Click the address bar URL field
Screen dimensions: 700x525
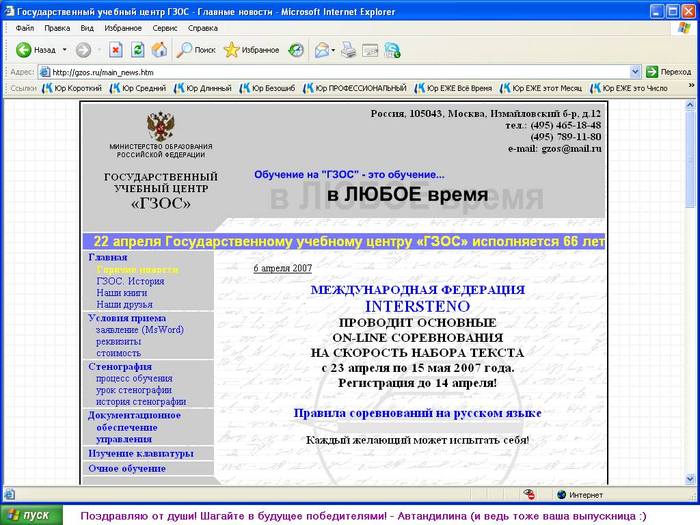tap(334, 72)
